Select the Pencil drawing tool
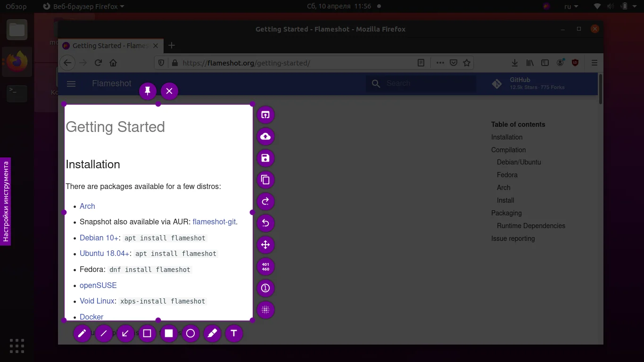 click(82, 334)
